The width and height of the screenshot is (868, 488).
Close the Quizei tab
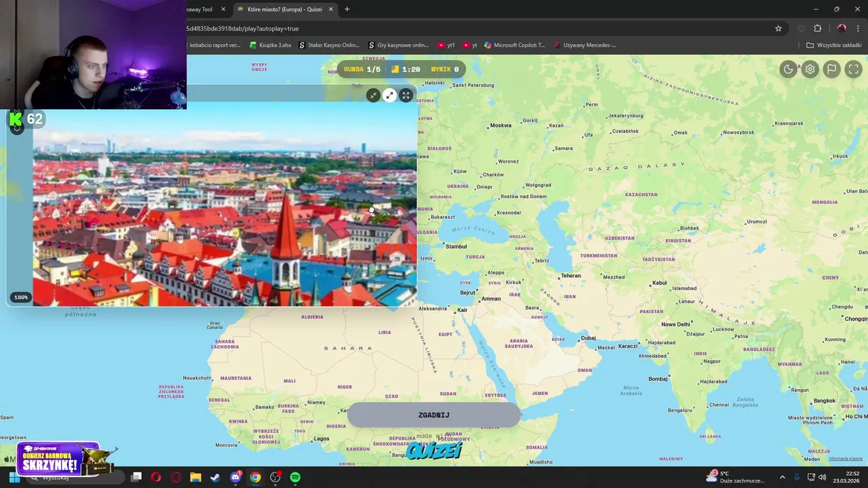331,9
